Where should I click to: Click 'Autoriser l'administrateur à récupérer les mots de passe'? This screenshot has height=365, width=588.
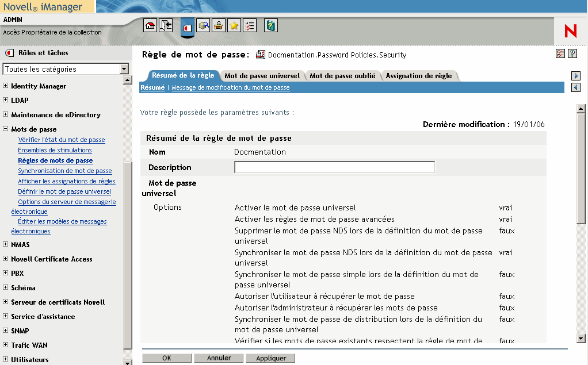pyautogui.click(x=336, y=308)
